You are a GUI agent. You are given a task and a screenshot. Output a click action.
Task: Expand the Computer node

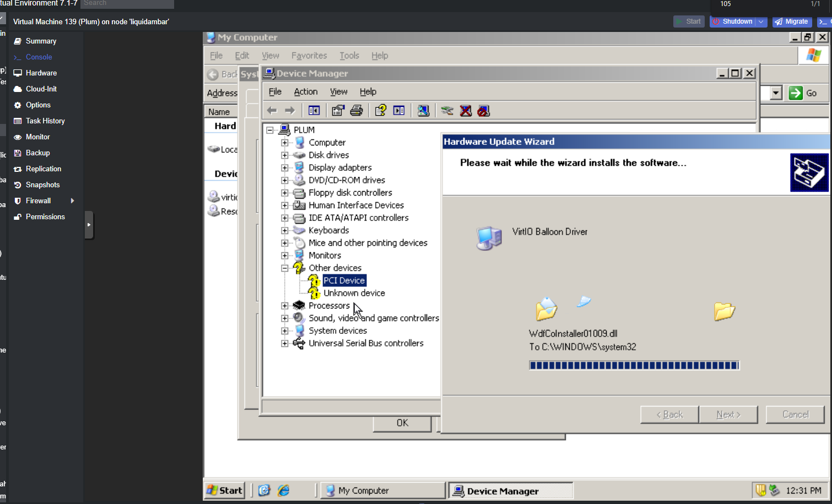pos(285,143)
